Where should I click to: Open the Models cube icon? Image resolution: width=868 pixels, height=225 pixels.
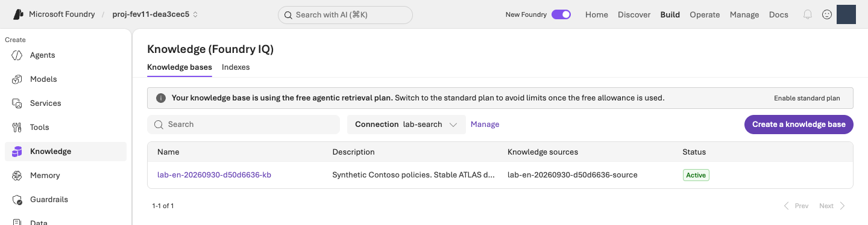(17, 79)
